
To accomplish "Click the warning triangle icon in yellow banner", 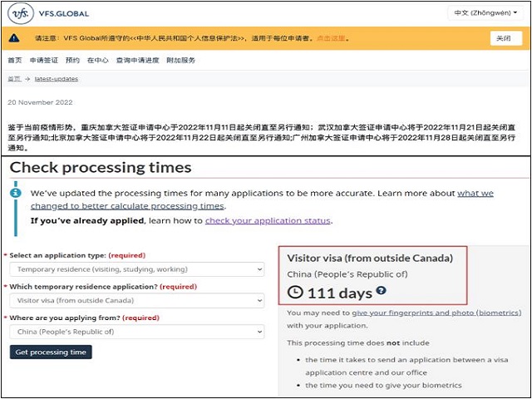I will [x=14, y=37].
